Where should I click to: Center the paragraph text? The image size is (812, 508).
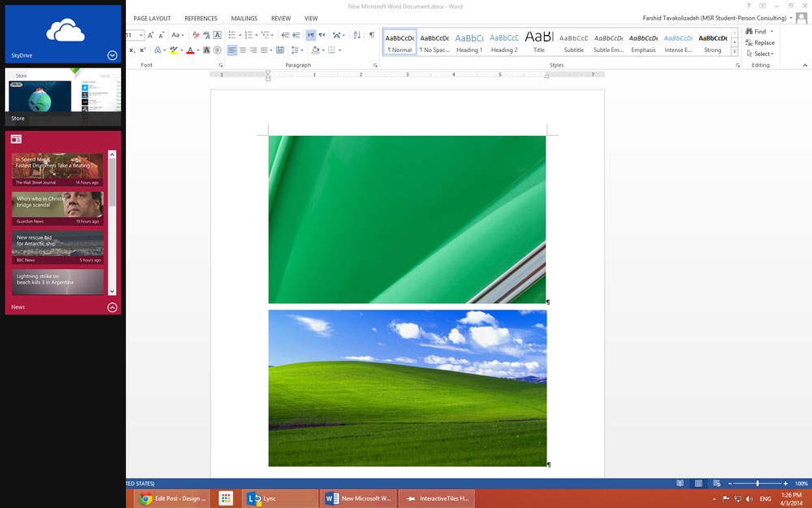coord(243,50)
